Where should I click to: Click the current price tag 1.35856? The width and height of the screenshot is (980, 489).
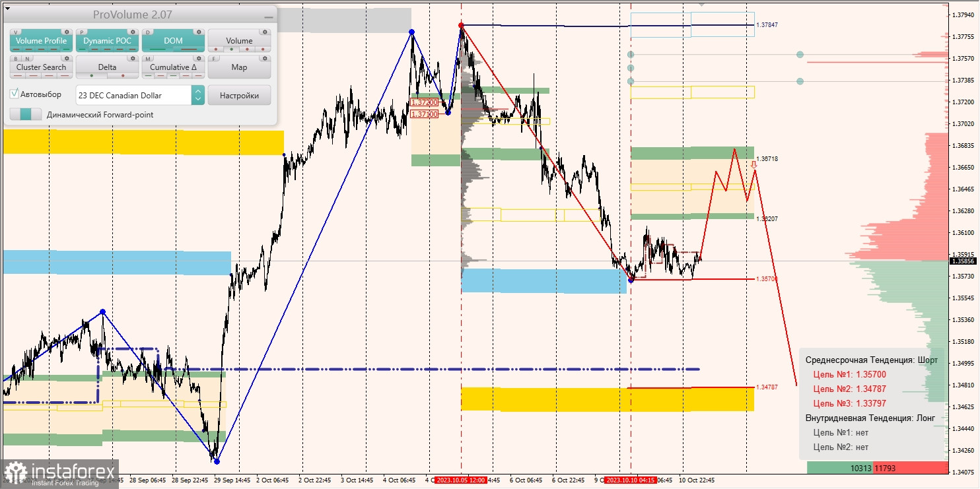(963, 261)
